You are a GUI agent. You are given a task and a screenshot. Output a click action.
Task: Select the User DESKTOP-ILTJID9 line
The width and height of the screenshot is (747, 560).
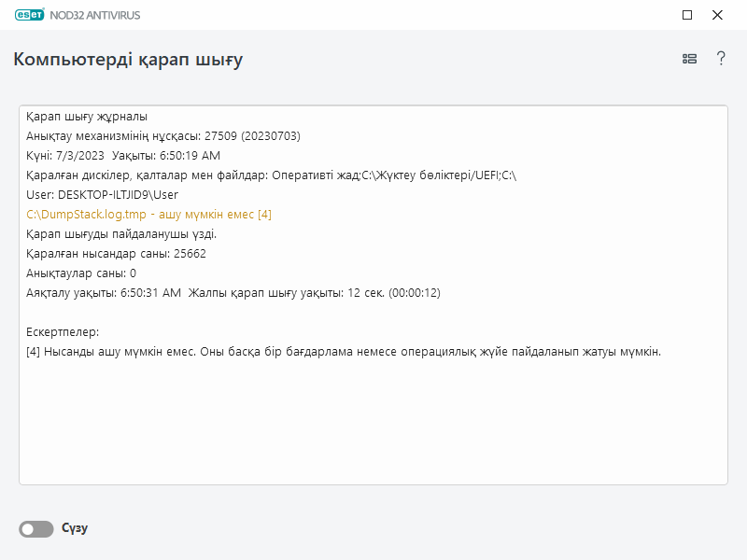[102, 195]
